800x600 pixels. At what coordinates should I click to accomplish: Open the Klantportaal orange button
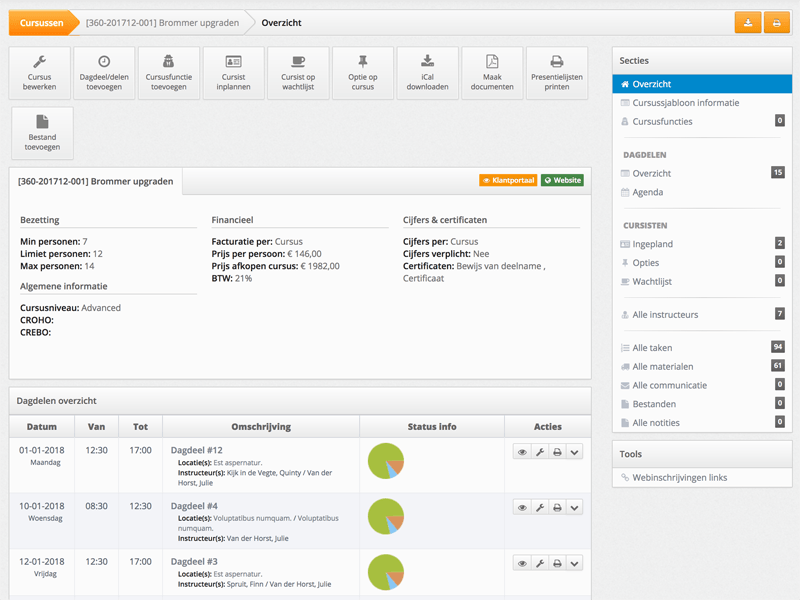point(508,180)
